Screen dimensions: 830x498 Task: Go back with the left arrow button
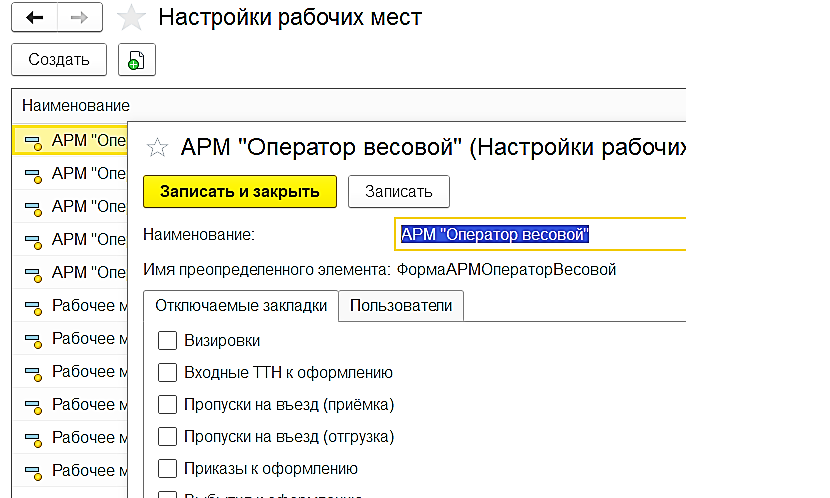(x=34, y=17)
